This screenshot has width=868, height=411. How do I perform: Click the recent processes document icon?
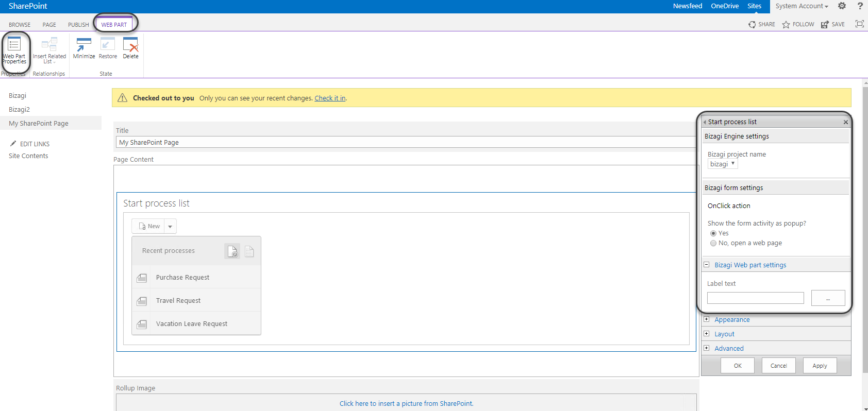(232, 251)
